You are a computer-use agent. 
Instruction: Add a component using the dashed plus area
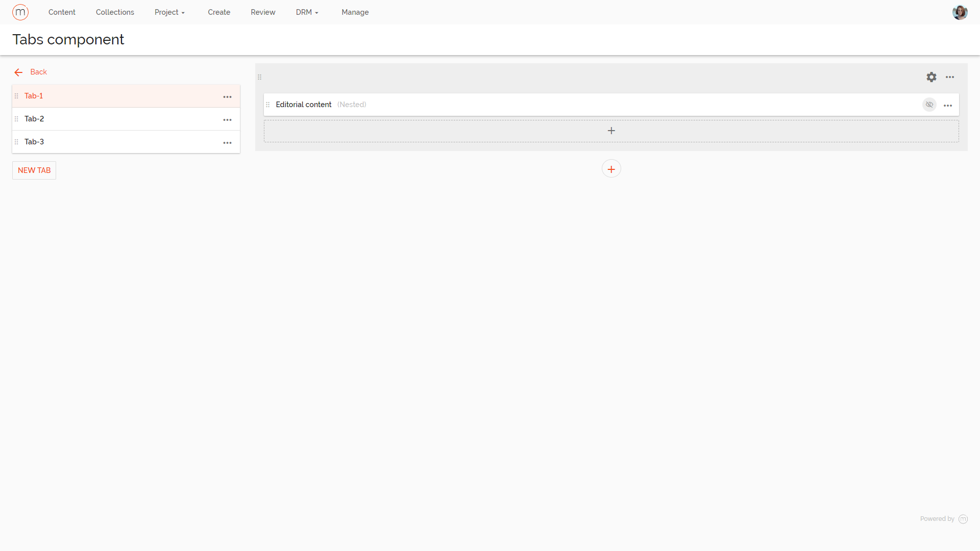611,131
